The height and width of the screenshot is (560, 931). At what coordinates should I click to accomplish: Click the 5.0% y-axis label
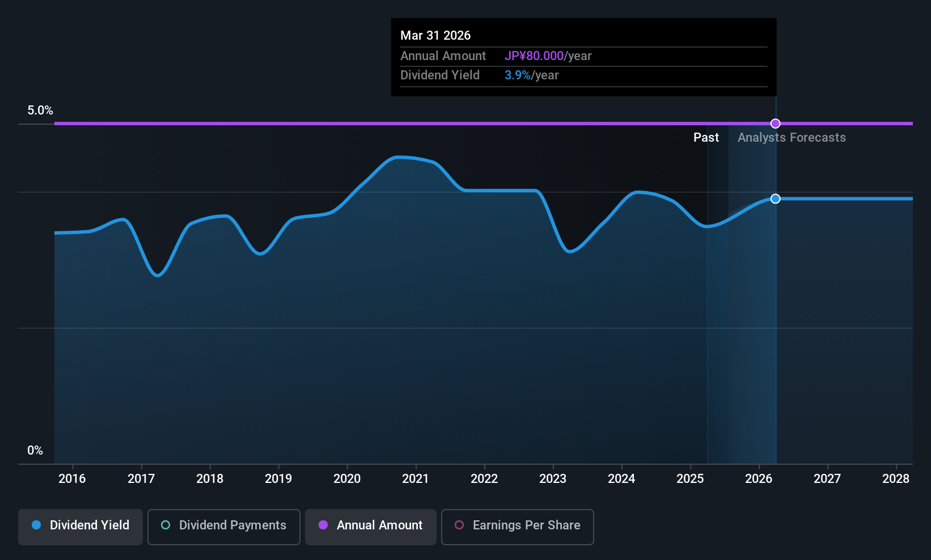[40, 111]
